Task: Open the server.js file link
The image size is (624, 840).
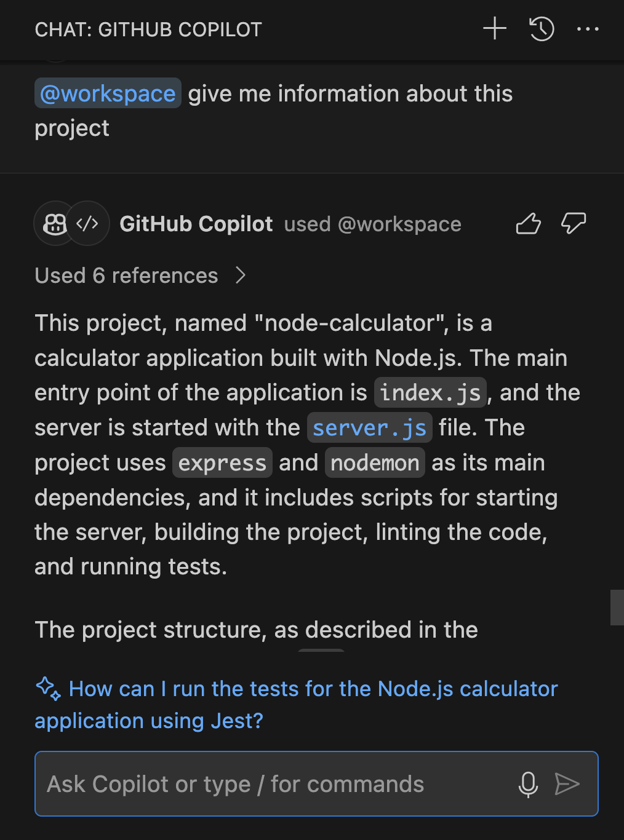Action: 369,428
